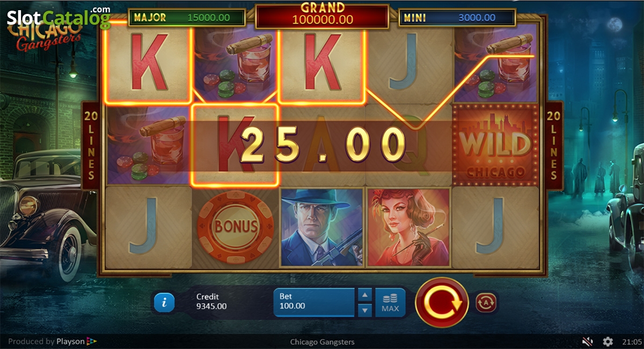The height and width of the screenshot is (349, 644).
Task: Decrease bet with the down arrow
Action: [364, 310]
